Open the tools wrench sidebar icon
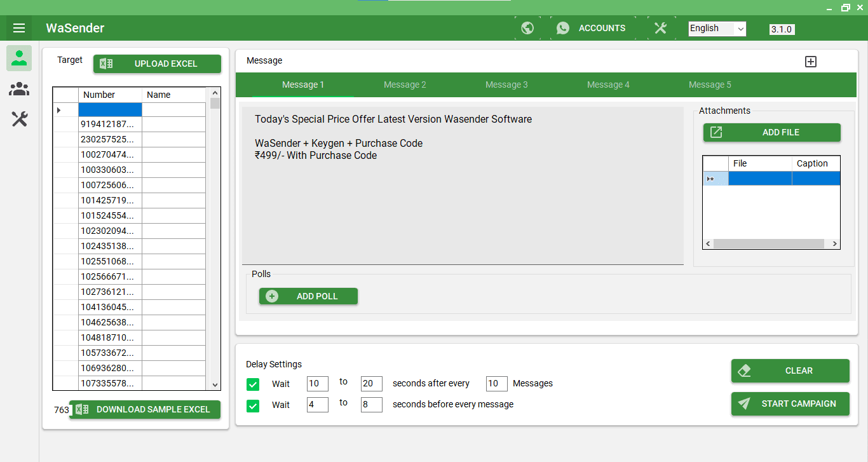The width and height of the screenshot is (868, 462). pyautogui.click(x=19, y=119)
